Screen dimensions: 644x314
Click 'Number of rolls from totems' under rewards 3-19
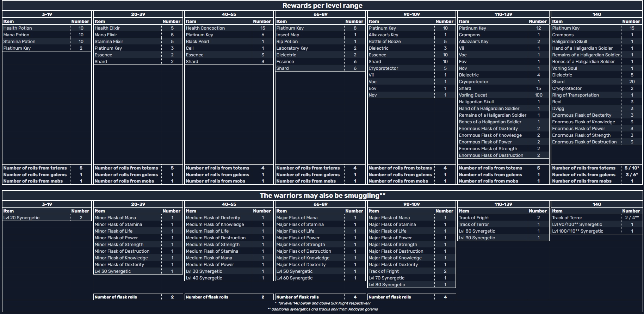point(36,168)
